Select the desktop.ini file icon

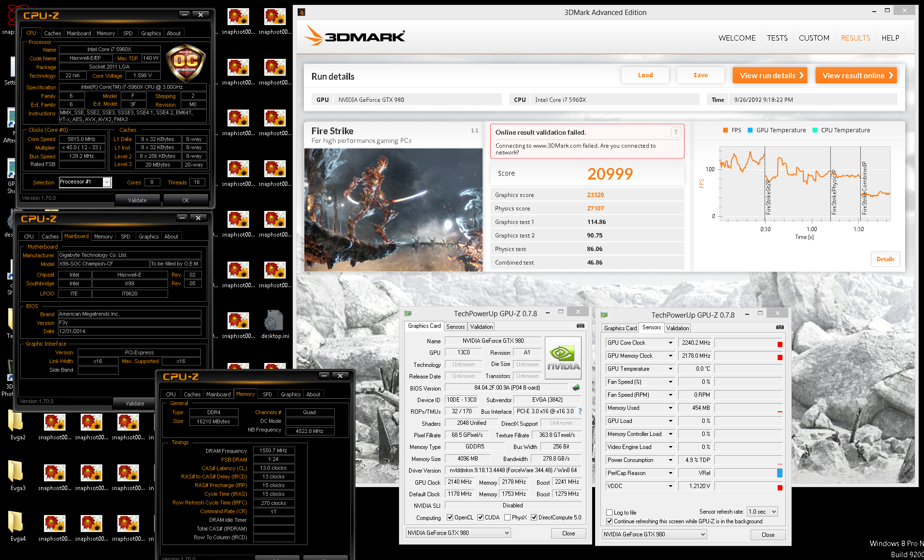click(x=275, y=324)
